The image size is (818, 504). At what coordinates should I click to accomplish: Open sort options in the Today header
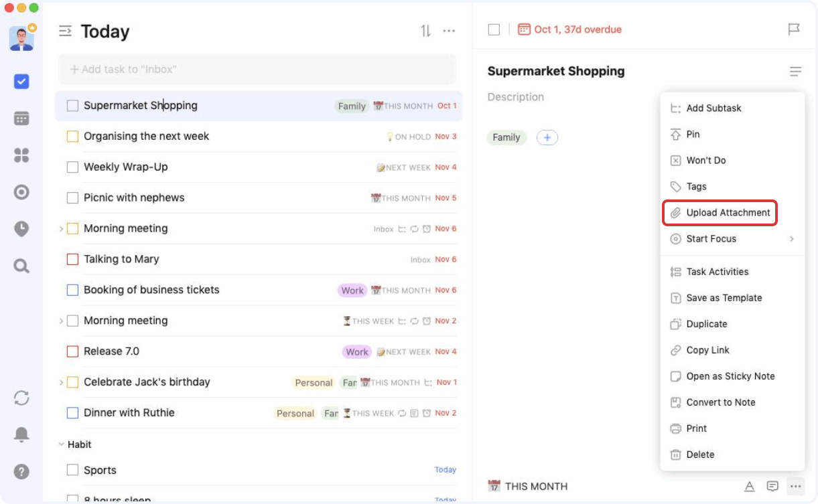pyautogui.click(x=425, y=30)
